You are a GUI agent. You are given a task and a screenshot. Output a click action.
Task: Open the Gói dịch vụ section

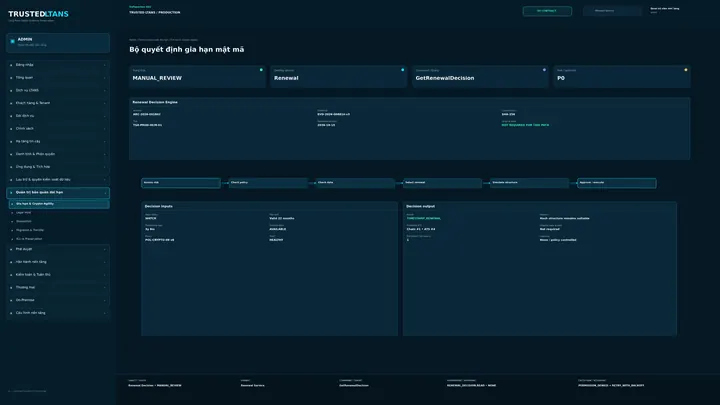58,116
